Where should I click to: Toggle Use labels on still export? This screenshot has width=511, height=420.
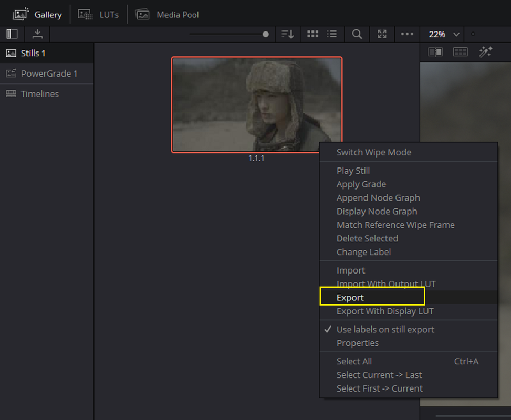[409, 329]
